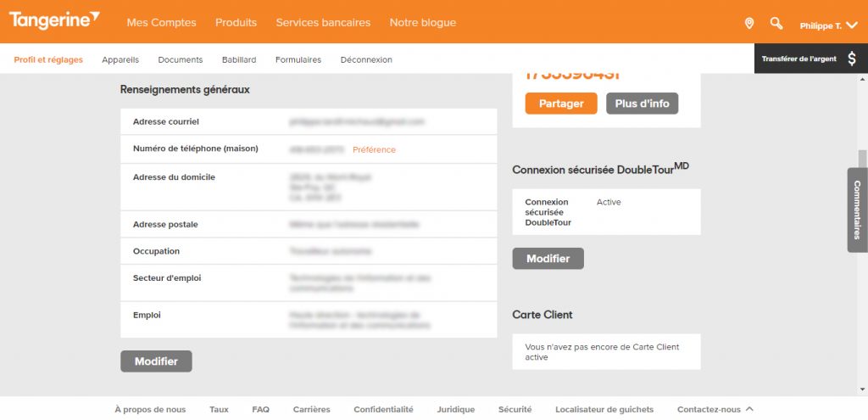This screenshot has width=868, height=420.
Task: Click Modifier under Connexion sécurisée DoubleTour
Action: pyautogui.click(x=548, y=259)
